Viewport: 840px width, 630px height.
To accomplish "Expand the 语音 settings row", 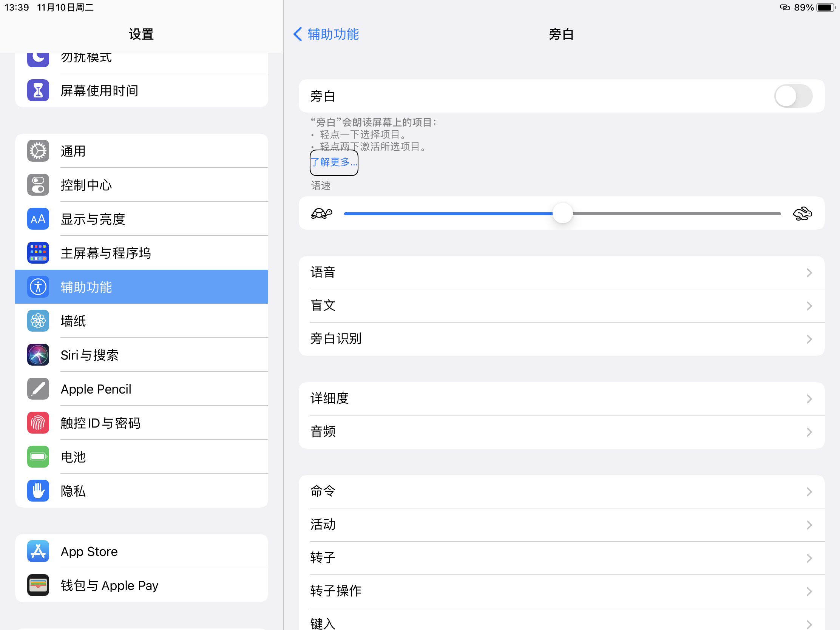I will (561, 273).
